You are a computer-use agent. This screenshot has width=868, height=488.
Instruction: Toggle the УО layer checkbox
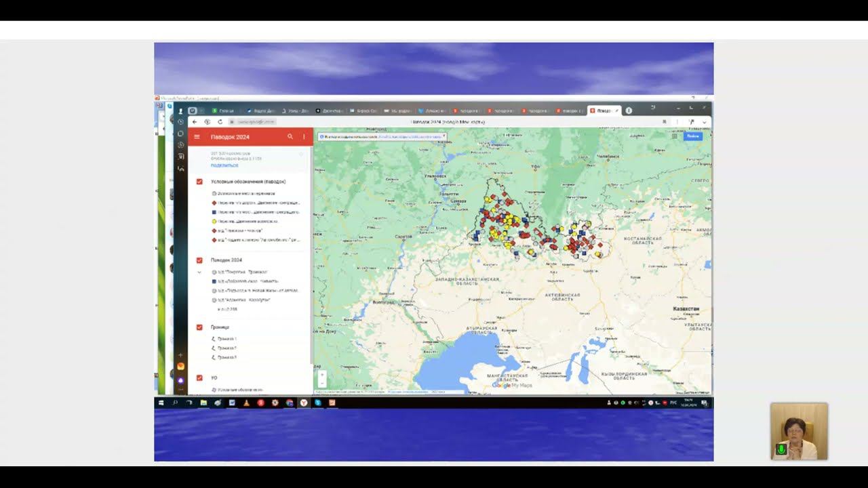pos(200,378)
